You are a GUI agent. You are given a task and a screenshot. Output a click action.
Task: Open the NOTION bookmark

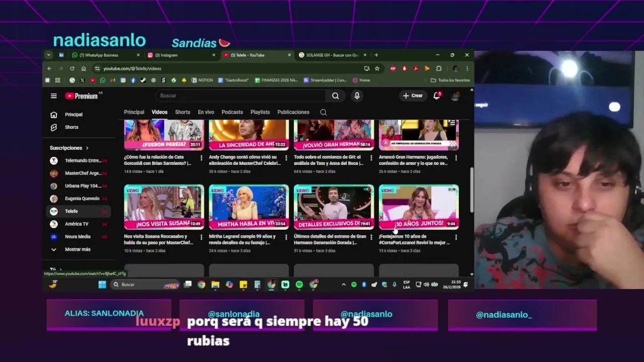tap(202, 80)
